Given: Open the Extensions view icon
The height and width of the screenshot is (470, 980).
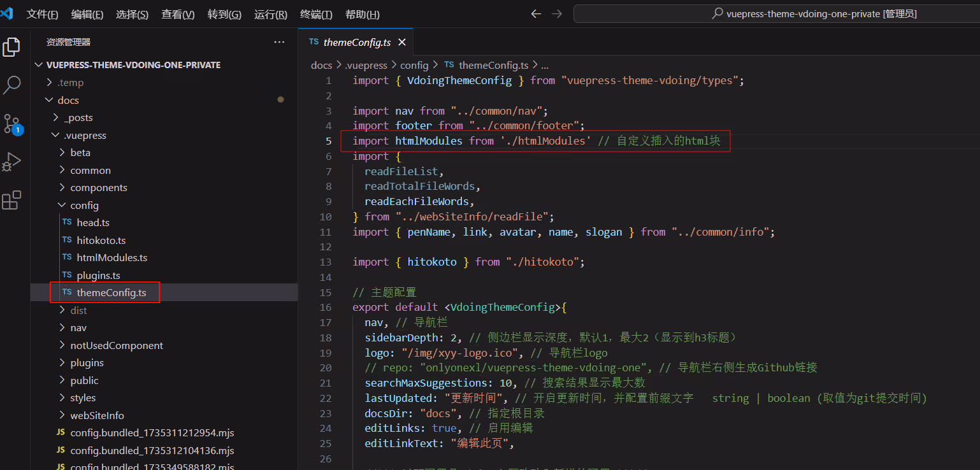Looking at the screenshot, I should 11,200.
